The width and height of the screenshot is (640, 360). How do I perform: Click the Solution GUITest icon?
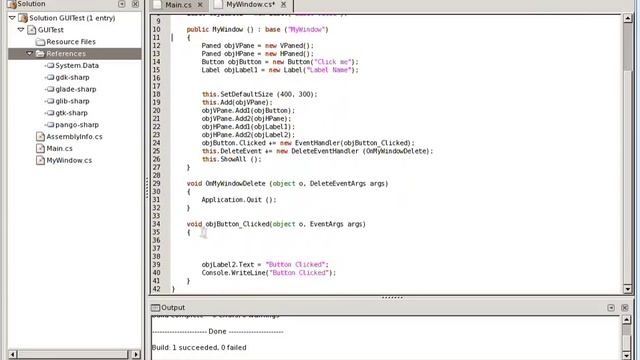(x=23, y=18)
